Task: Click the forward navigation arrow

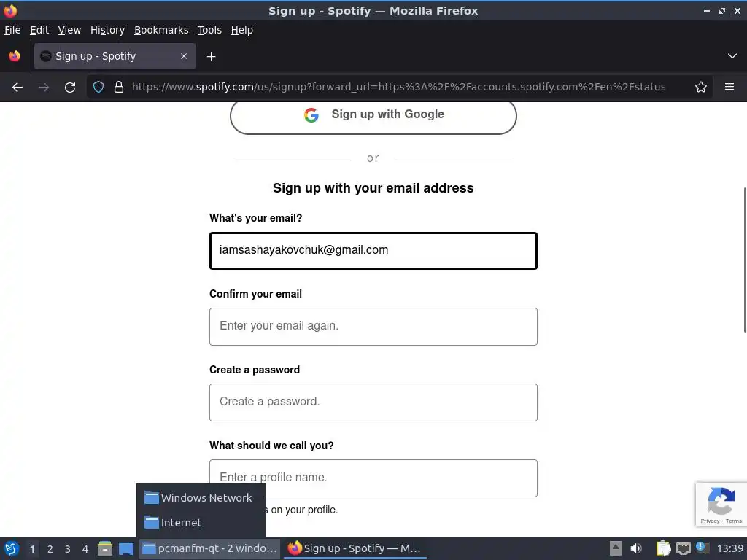Action: 44,87
